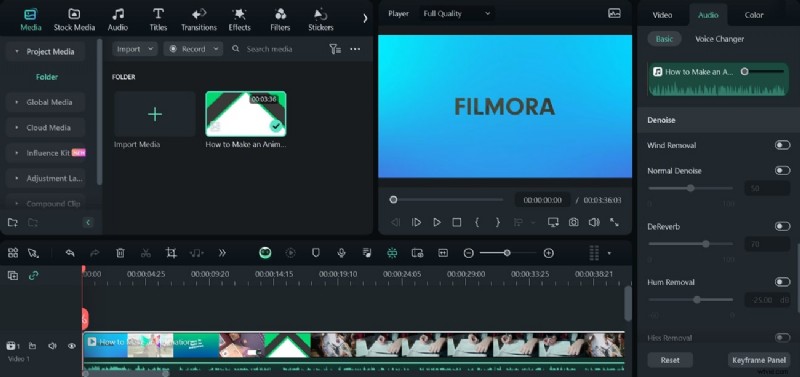Show more toolbar tabs with right chevron

click(x=365, y=18)
